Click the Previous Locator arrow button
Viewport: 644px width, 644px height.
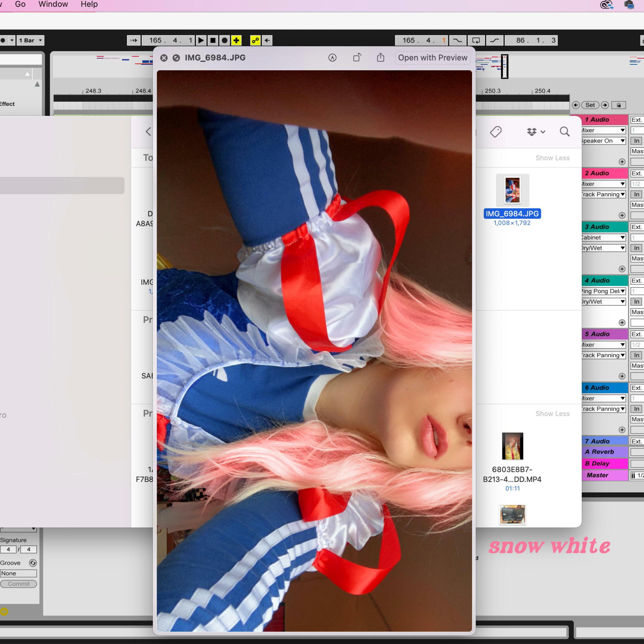coord(576,105)
